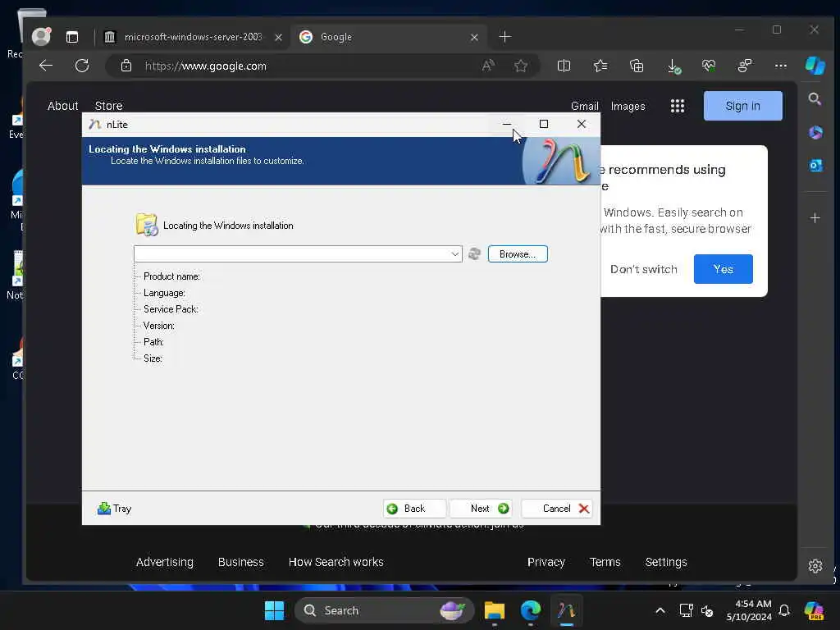840x630 pixels.
Task: Close the nLite window
Action: (x=582, y=125)
